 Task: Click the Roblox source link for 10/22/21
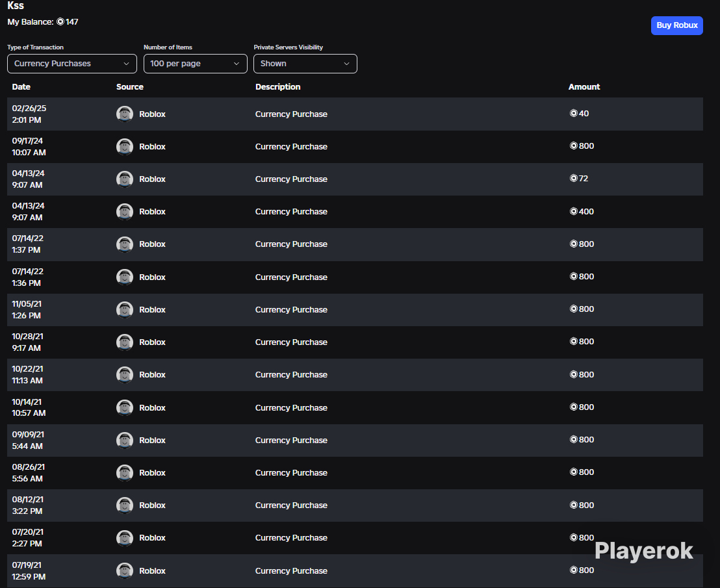click(x=152, y=375)
